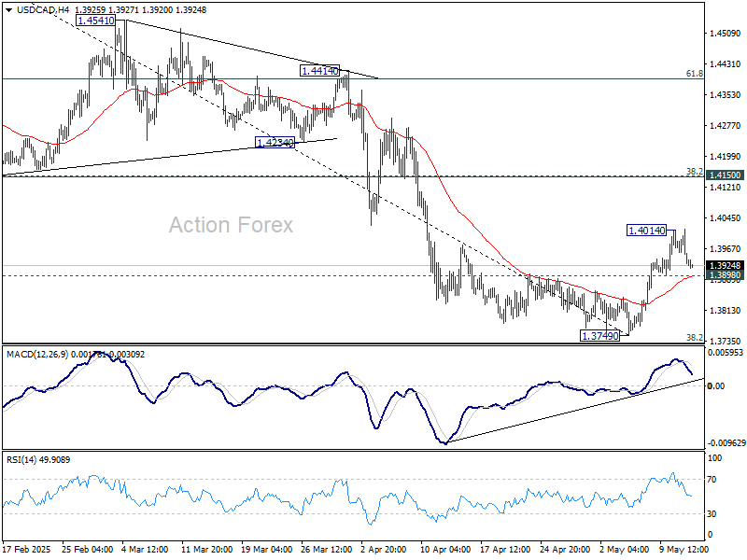Viewport: 747px width, 560px height.
Task: Click the 0.005953 MACD scale value
Action: [726, 353]
